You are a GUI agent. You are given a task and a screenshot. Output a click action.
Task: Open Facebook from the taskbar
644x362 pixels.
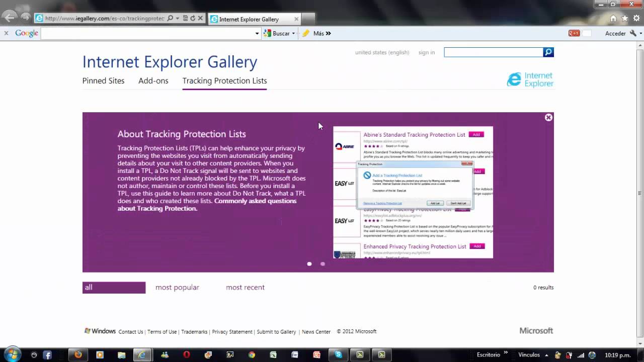pos(47,355)
